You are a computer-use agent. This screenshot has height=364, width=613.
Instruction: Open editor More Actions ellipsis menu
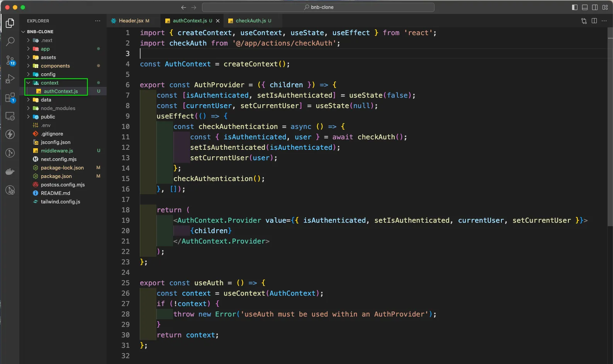tap(605, 21)
